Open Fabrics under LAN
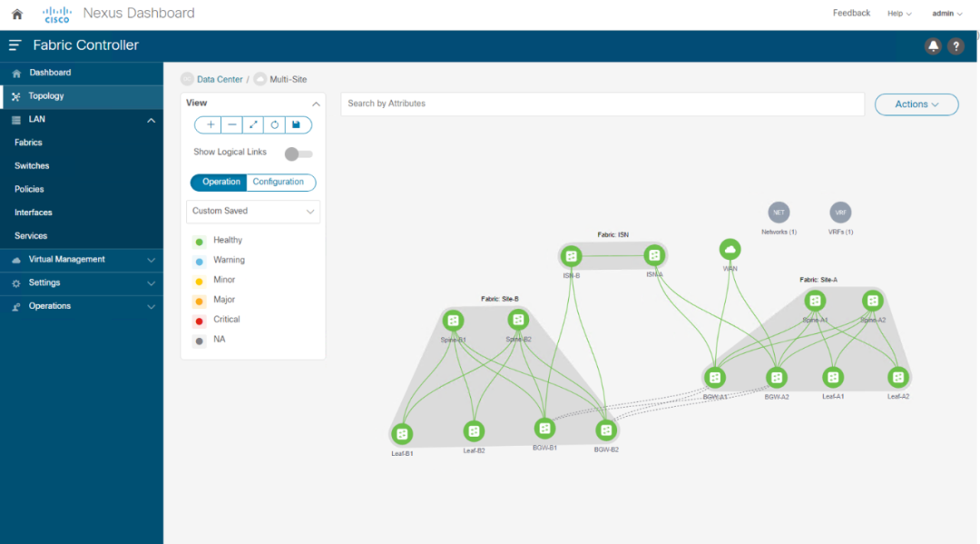Screen dimensions: 980x544 point(28,143)
